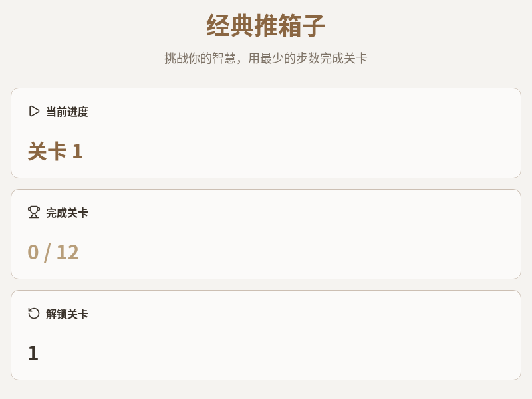
Task: Click the rotating arrow icon in the unlock card
Action: 33,313
